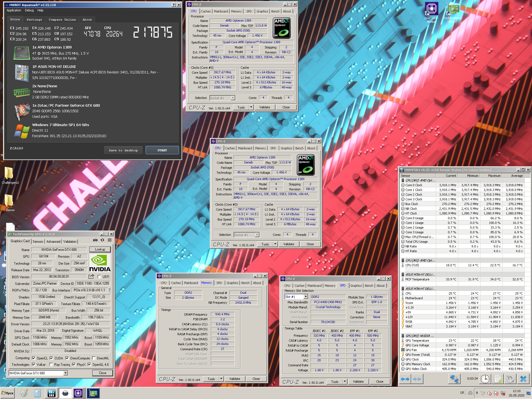This screenshot has height=399, width=532.
Task: Open GPU selector NVIDIA GeForce GTX 680 dropdown
Action: [38, 373]
